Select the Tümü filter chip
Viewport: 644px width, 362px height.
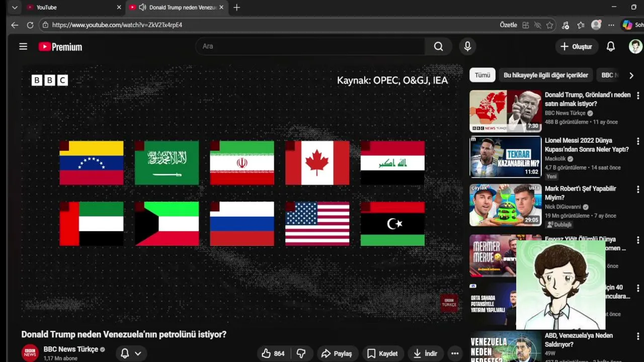point(482,75)
